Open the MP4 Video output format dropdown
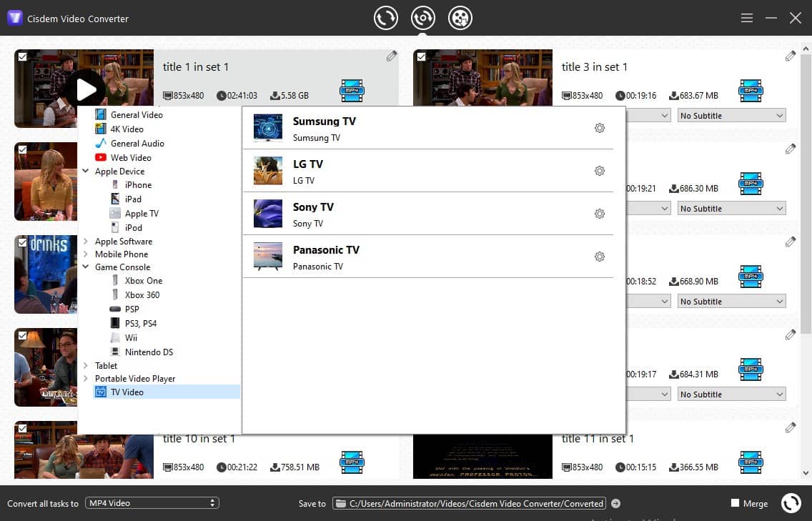 tap(152, 502)
